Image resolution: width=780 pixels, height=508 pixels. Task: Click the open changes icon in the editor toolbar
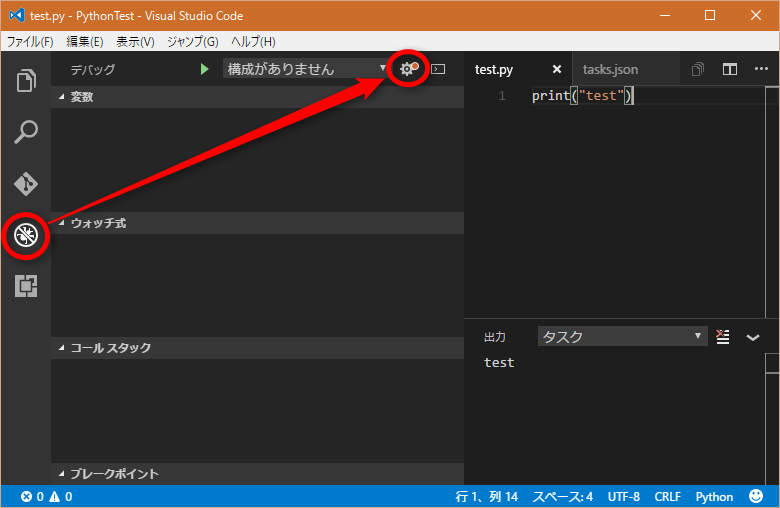[698, 69]
